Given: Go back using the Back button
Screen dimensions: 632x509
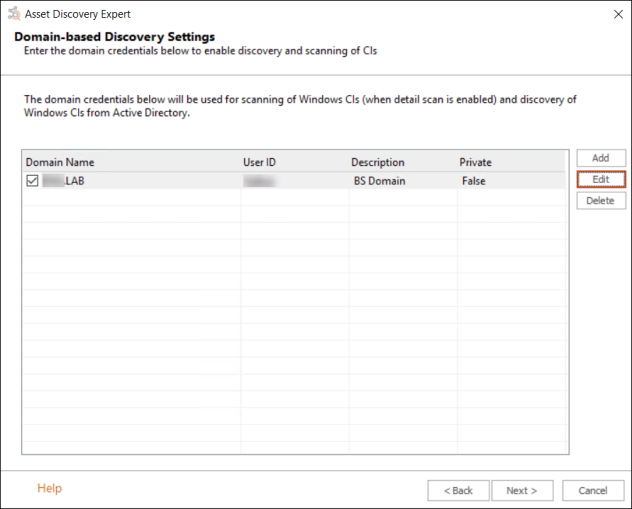Looking at the screenshot, I should (458, 490).
